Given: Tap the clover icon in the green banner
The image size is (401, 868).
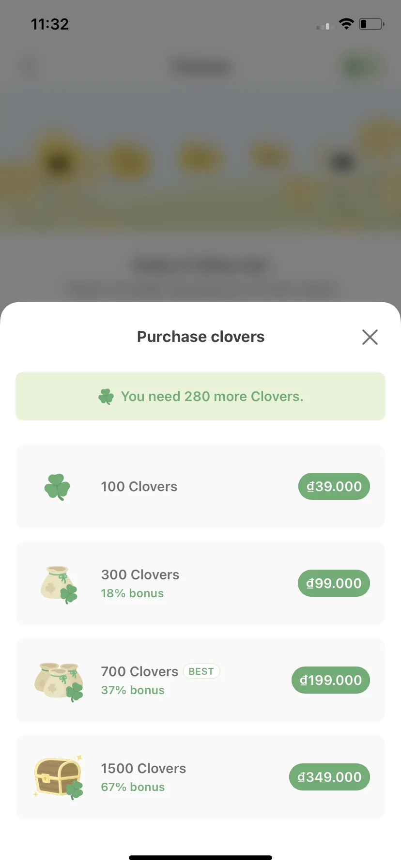Looking at the screenshot, I should click(x=106, y=397).
